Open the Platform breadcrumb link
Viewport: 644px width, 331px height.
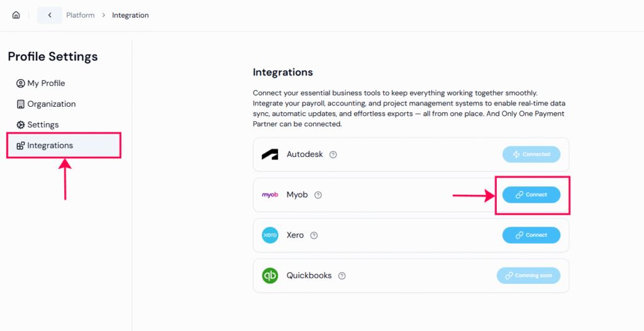tap(80, 15)
